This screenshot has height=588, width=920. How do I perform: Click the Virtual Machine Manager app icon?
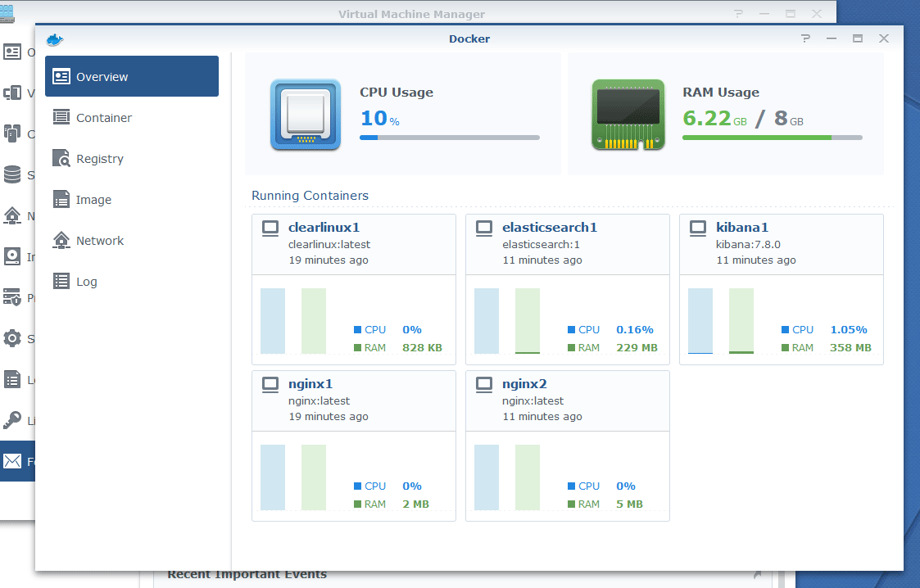(x=7, y=13)
